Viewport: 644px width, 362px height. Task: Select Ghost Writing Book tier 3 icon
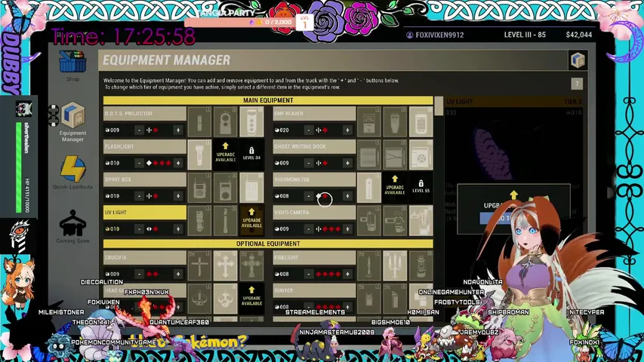(x=421, y=155)
